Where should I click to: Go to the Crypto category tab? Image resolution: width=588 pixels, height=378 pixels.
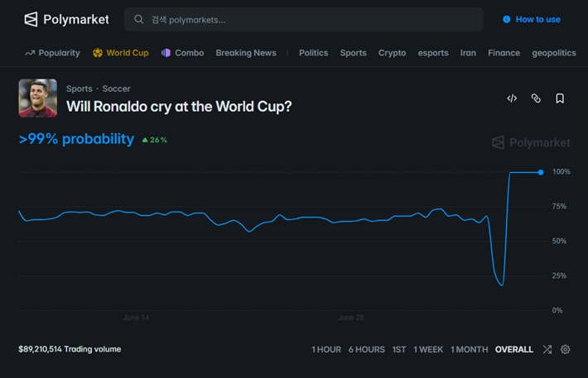click(392, 53)
